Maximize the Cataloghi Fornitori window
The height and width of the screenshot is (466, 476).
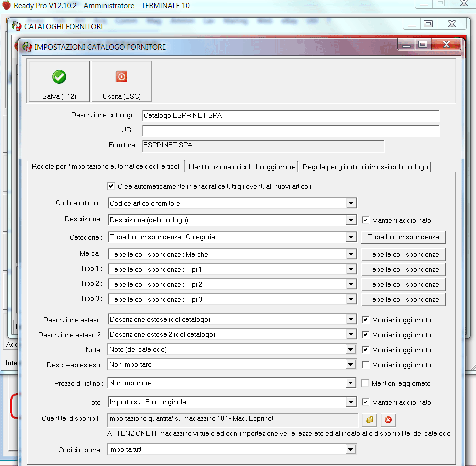[428, 24]
